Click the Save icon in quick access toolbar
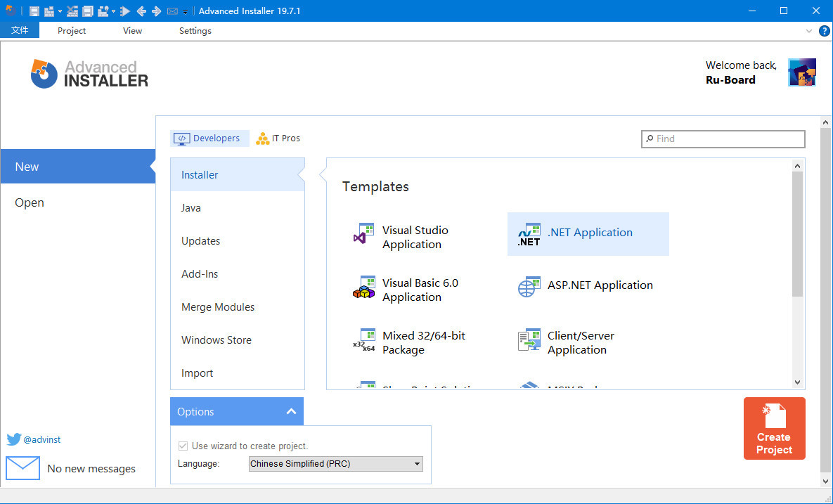This screenshot has width=833, height=504. tap(34, 11)
